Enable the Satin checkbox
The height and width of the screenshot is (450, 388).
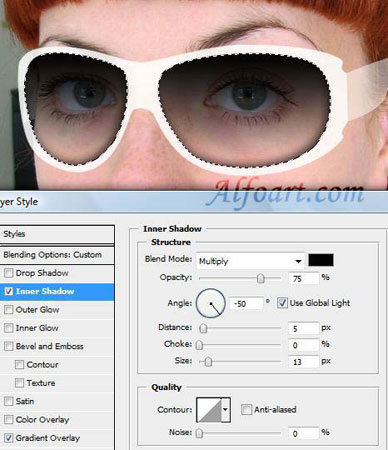pos(8,401)
